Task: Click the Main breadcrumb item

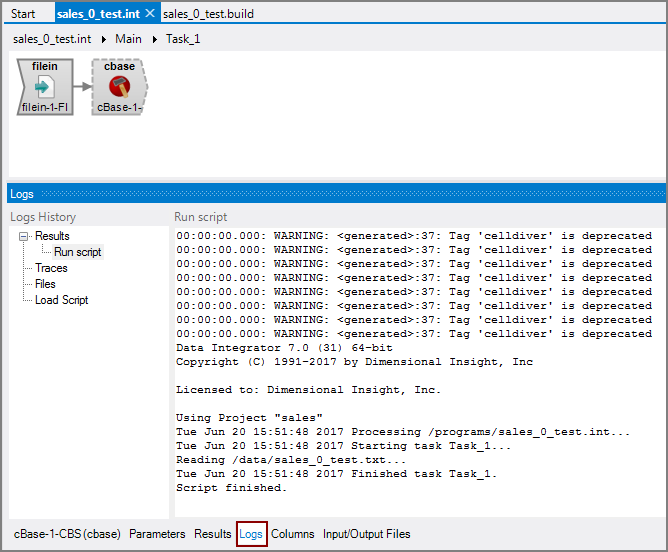Action: [128, 39]
